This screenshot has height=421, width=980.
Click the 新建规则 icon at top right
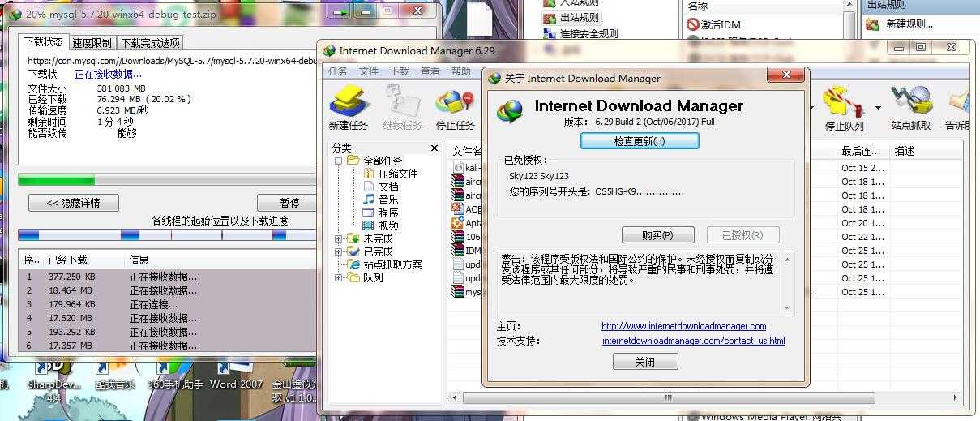coord(872,24)
